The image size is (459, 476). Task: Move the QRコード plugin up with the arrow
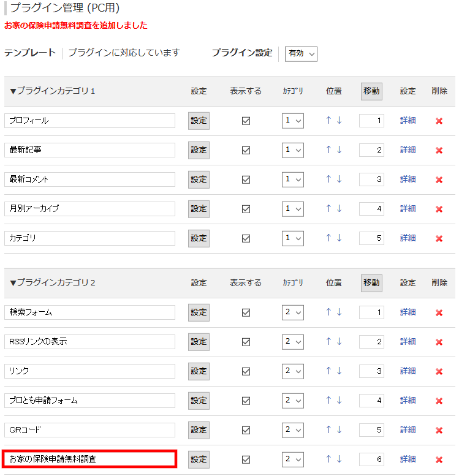tap(328, 430)
